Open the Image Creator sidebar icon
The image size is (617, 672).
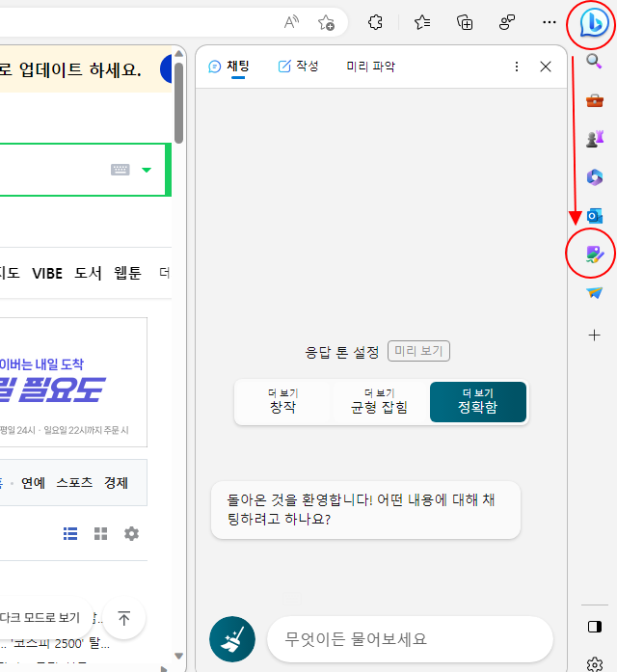tap(594, 255)
